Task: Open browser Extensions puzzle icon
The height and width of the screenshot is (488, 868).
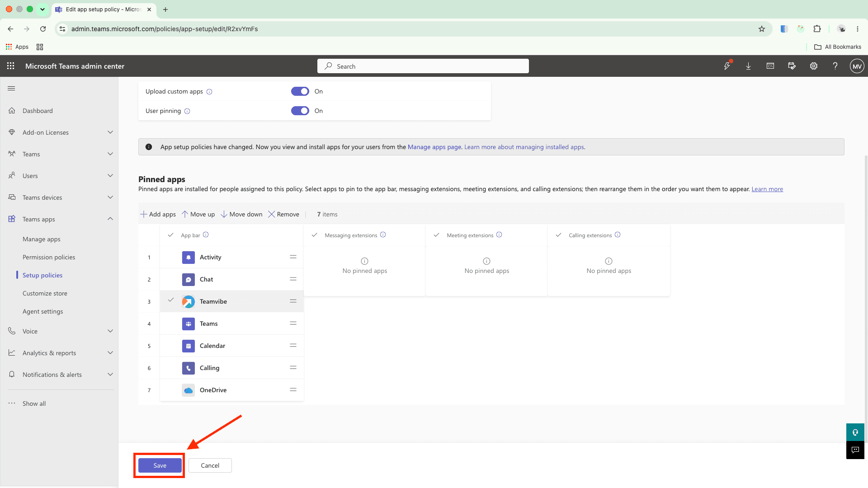Action: click(x=817, y=29)
